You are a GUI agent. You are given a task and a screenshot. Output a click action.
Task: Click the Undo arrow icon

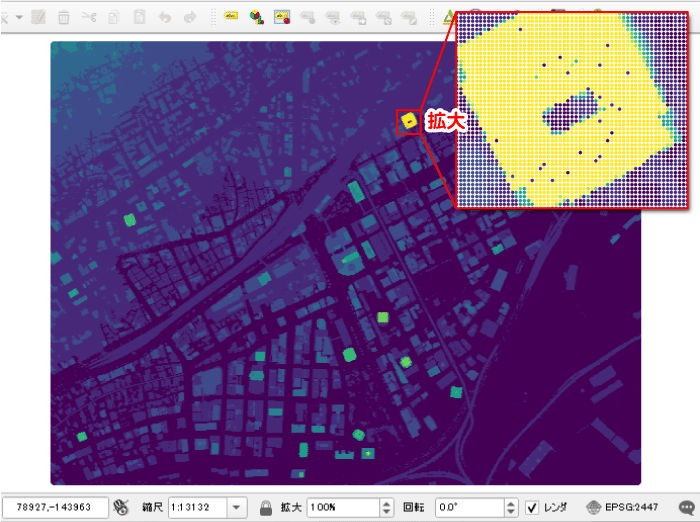(x=165, y=17)
